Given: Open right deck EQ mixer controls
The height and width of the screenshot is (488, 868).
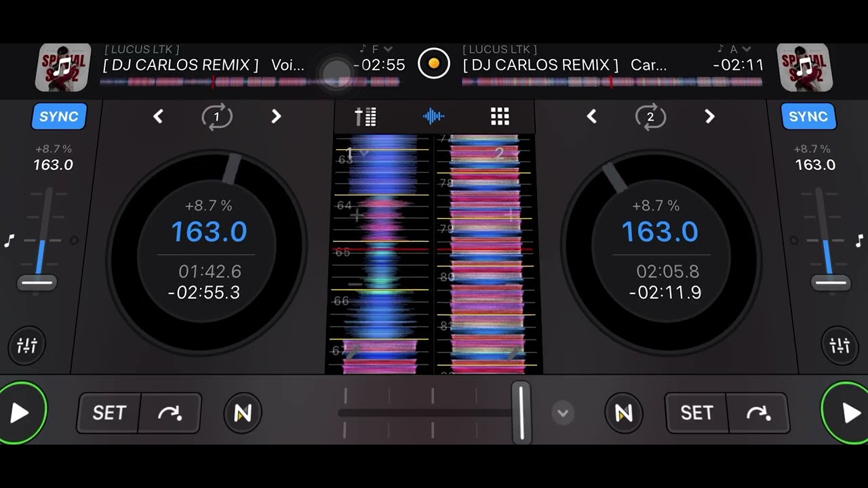Looking at the screenshot, I should point(840,346).
